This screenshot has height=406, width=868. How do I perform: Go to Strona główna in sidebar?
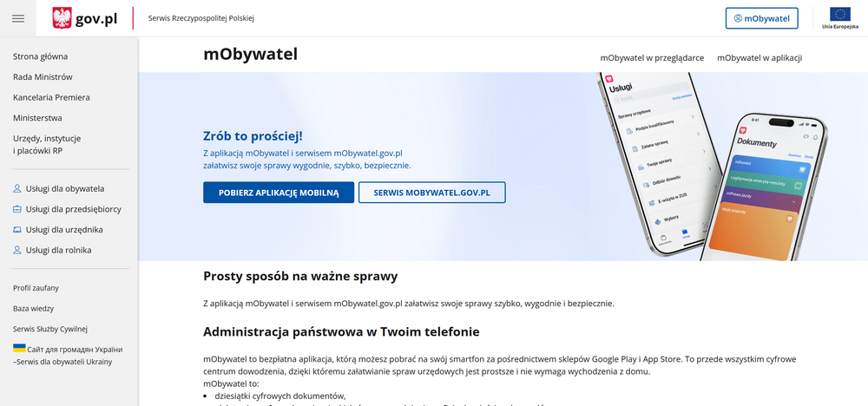coord(41,56)
